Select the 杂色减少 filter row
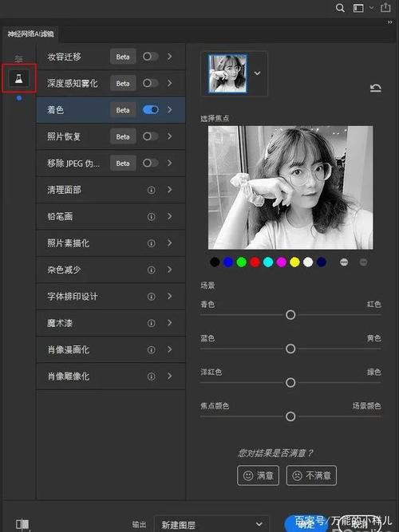 coord(111,270)
